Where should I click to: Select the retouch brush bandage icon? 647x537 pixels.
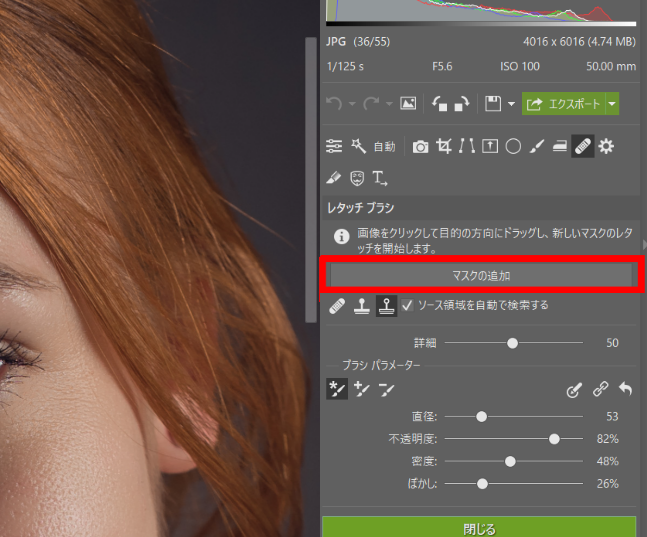583,146
